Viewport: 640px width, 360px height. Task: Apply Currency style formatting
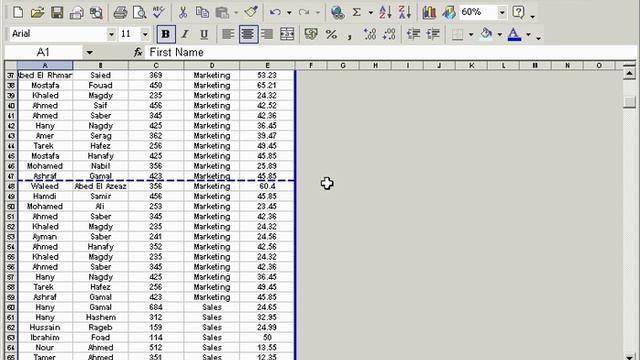point(311,34)
